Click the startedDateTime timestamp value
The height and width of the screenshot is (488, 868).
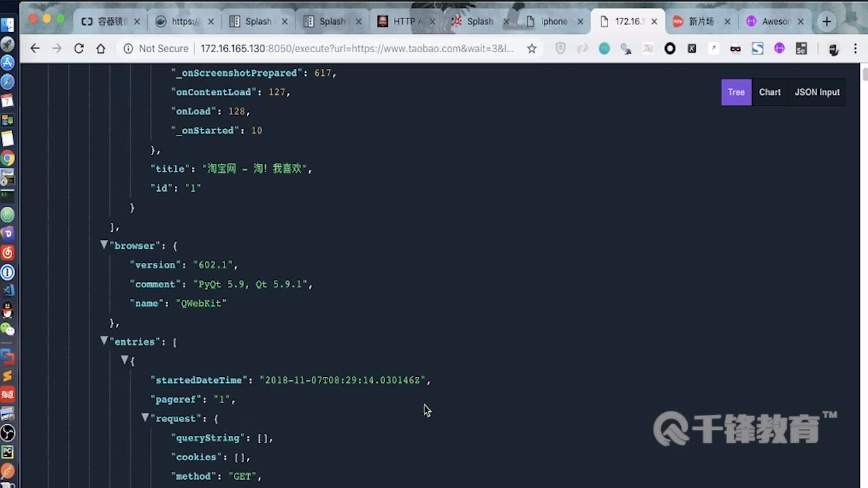click(x=342, y=380)
